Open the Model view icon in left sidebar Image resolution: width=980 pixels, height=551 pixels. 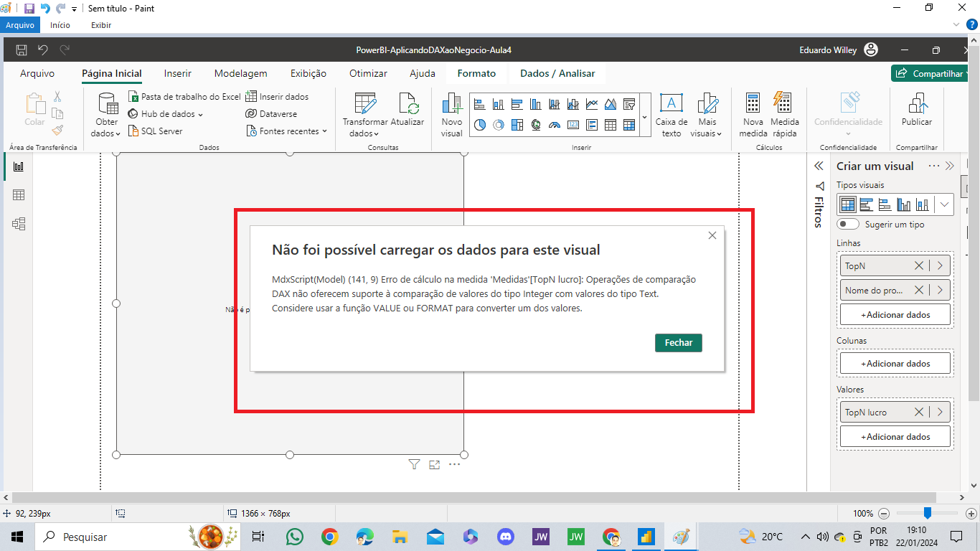[19, 224]
